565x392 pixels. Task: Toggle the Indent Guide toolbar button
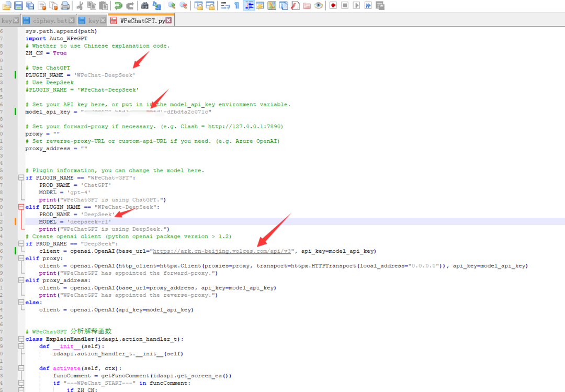249,6
